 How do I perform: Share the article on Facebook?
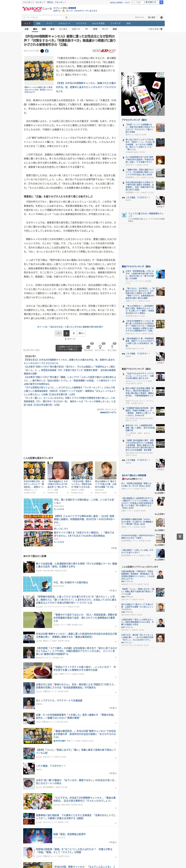point(47,51)
